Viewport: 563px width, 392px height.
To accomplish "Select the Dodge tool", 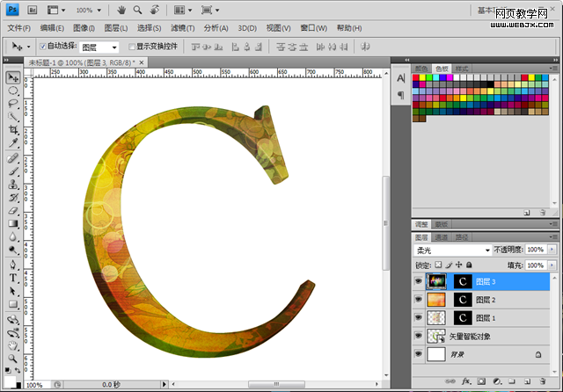I will point(13,250).
